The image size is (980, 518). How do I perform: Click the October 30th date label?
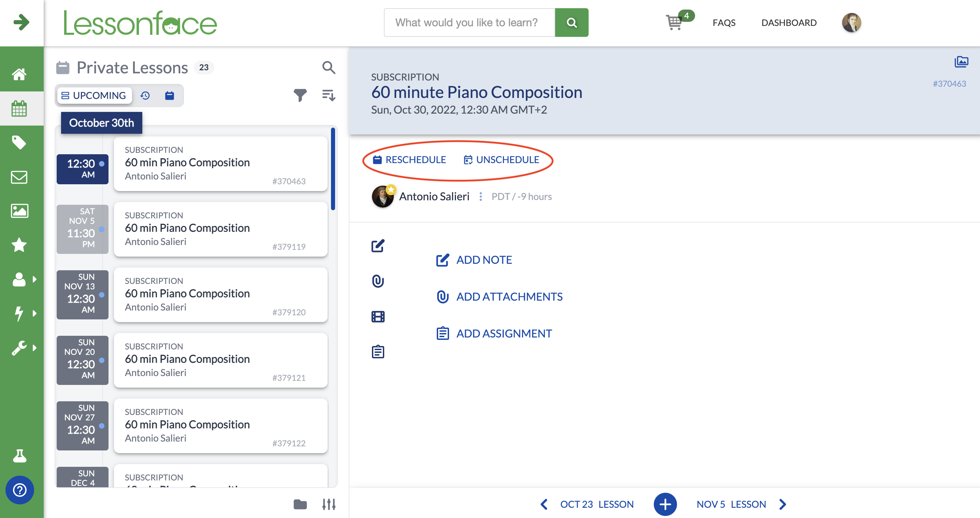pyautogui.click(x=102, y=123)
